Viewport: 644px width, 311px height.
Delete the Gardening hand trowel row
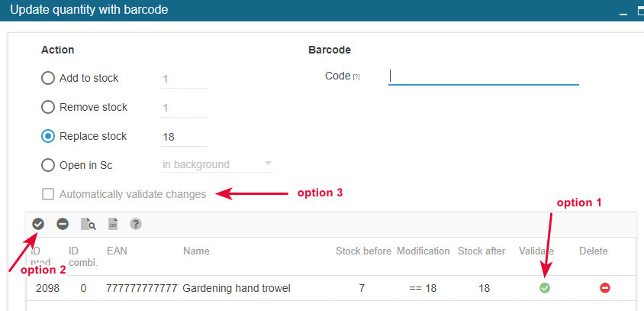[x=604, y=288]
